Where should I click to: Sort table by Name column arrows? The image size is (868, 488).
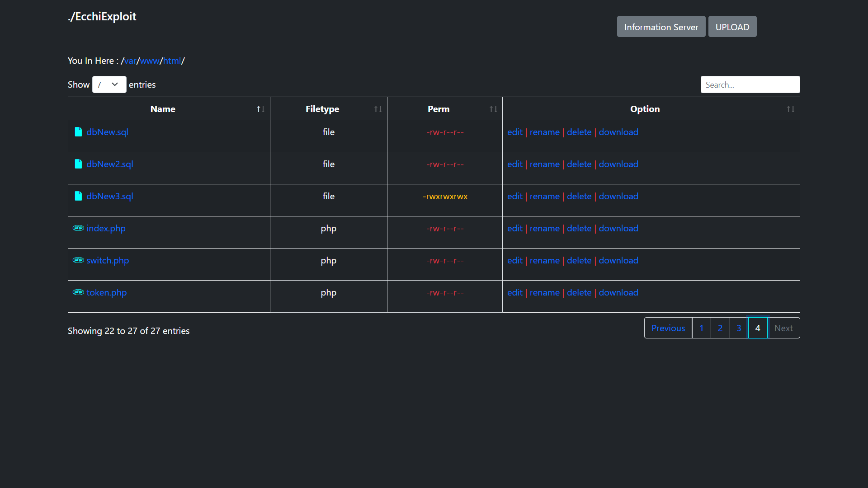260,109
